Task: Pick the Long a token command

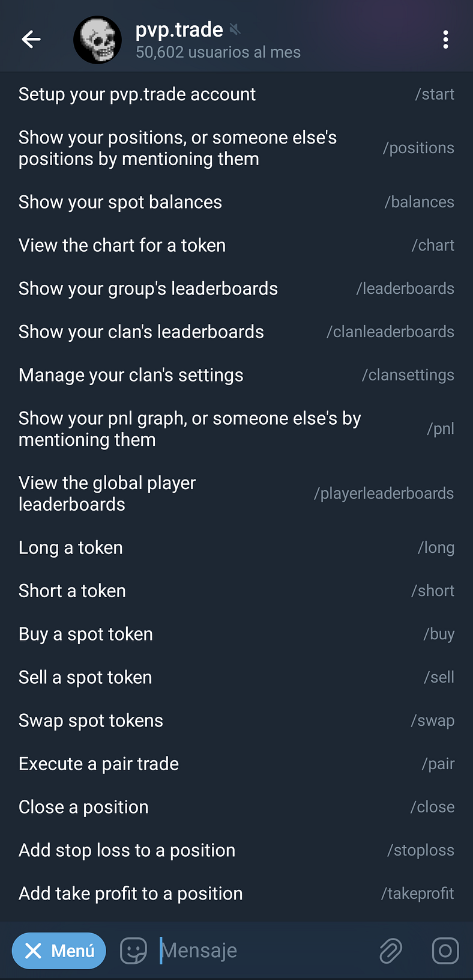Action: tap(237, 548)
